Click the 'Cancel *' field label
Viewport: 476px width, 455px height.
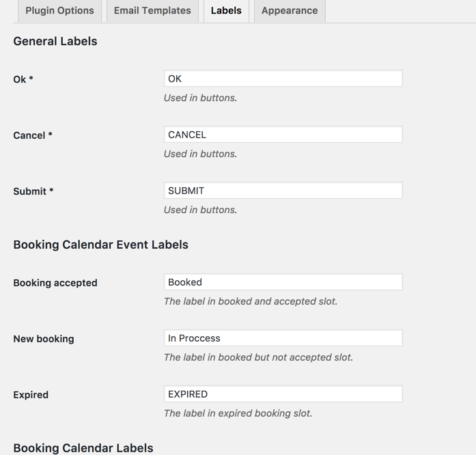tap(33, 135)
